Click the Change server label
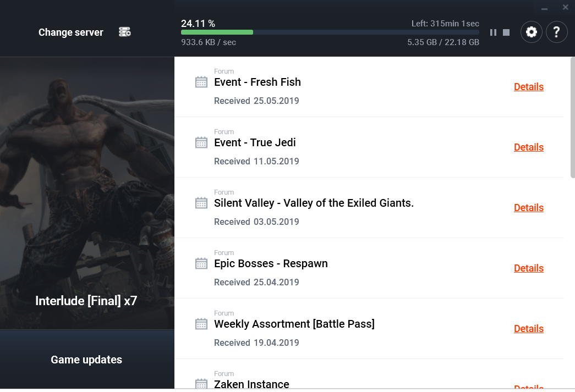The height and width of the screenshot is (392, 575). point(71,32)
